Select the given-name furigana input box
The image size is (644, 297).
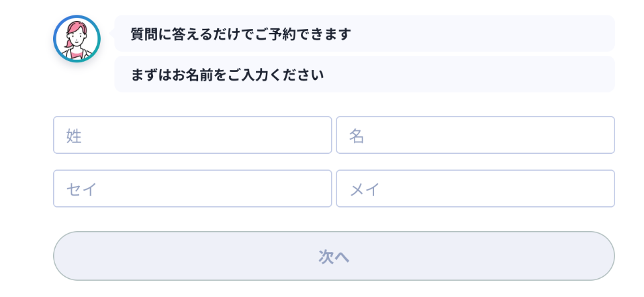pos(475,189)
